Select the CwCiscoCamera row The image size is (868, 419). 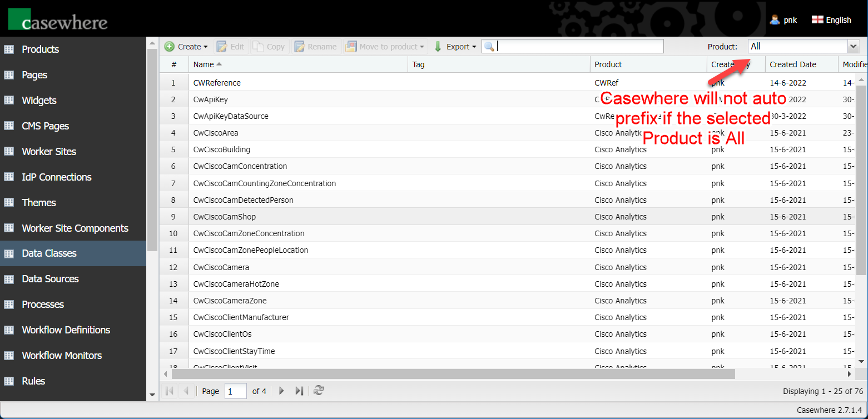(221, 267)
